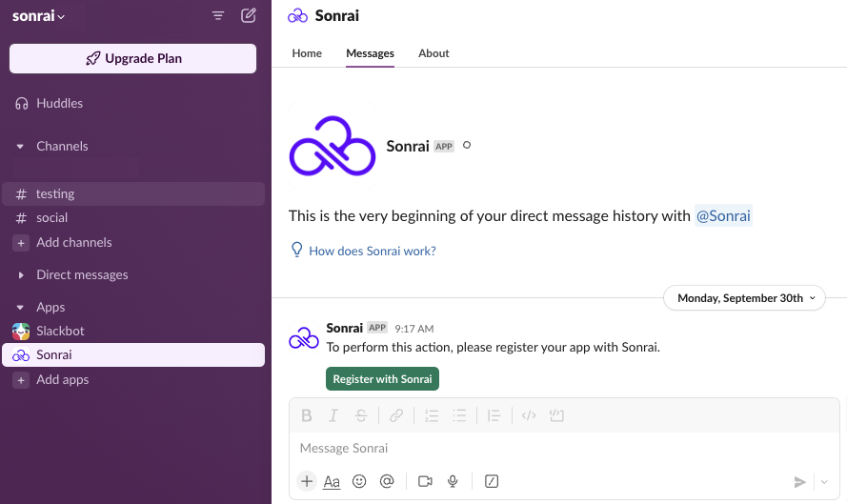Open the social channel
Viewport: 847px width, 504px height.
[x=133, y=217]
